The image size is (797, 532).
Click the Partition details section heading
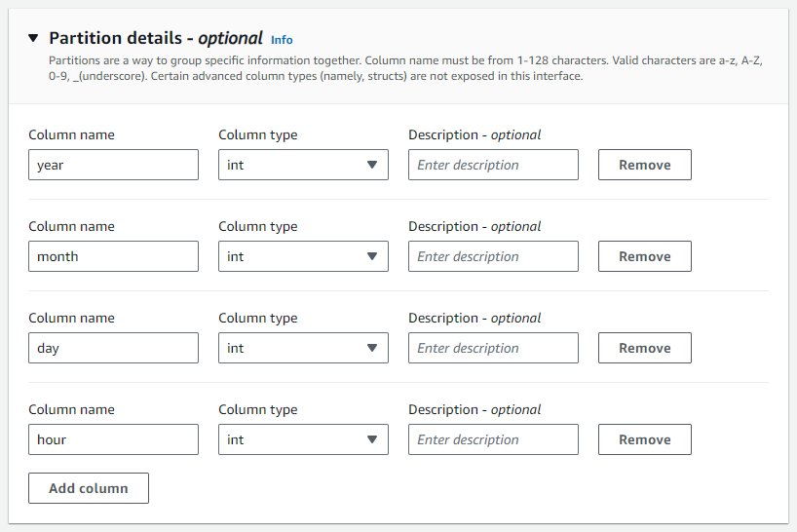[156, 39]
